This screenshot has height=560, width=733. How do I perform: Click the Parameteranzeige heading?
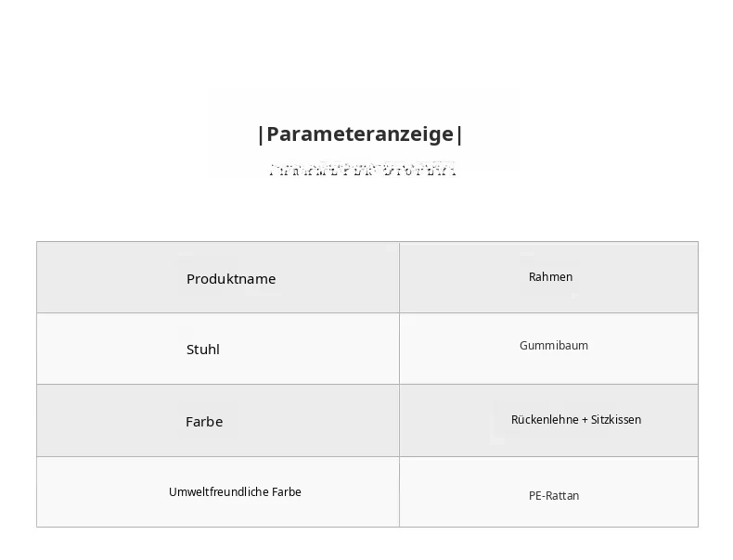tap(360, 134)
